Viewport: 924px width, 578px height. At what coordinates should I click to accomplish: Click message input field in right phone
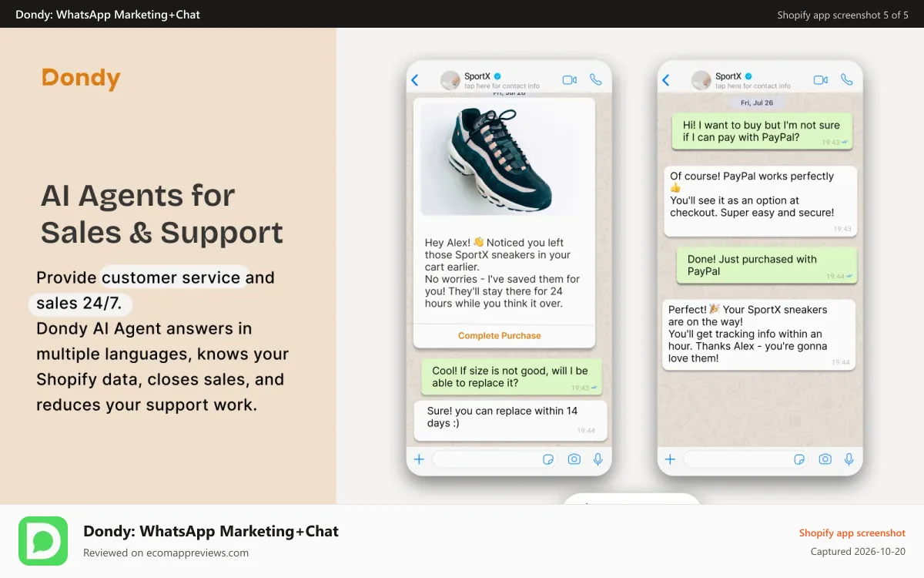746,459
